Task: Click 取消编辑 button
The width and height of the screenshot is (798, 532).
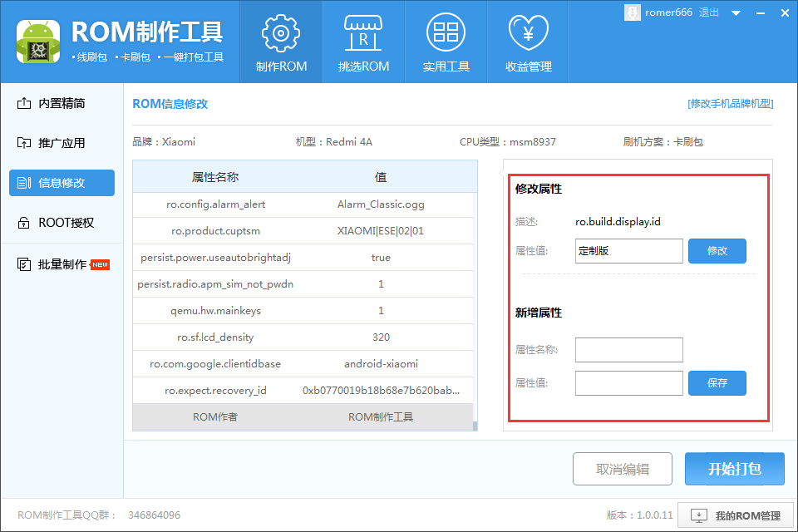Action: click(x=623, y=469)
